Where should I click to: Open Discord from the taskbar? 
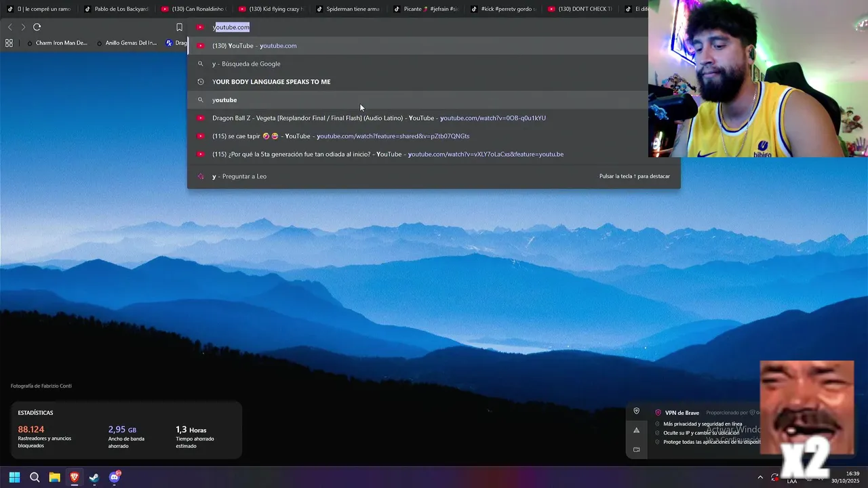click(115, 477)
